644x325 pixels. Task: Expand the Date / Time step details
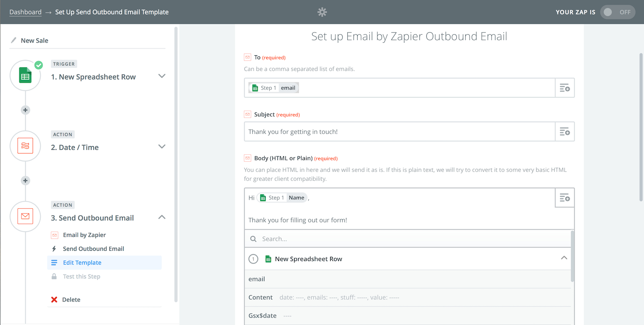(x=162, y=146)
